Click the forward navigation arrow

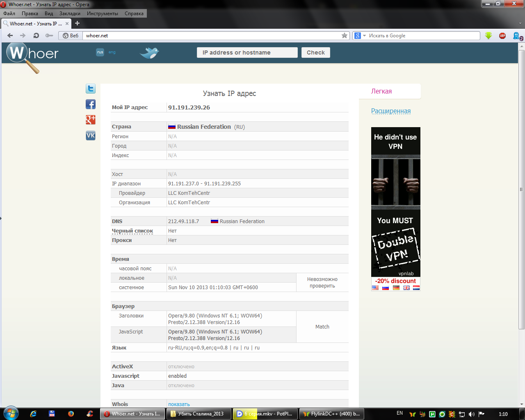coord(23,36)
